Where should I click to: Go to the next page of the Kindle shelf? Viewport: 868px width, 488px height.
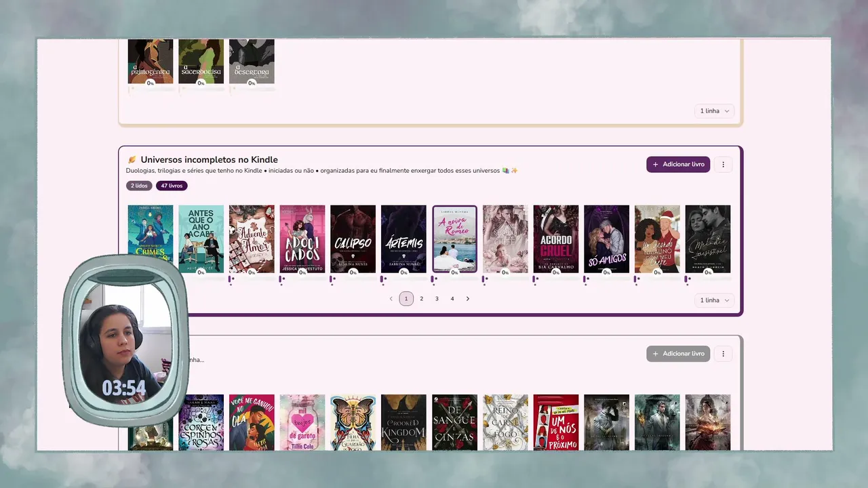(x=468, y=299)
